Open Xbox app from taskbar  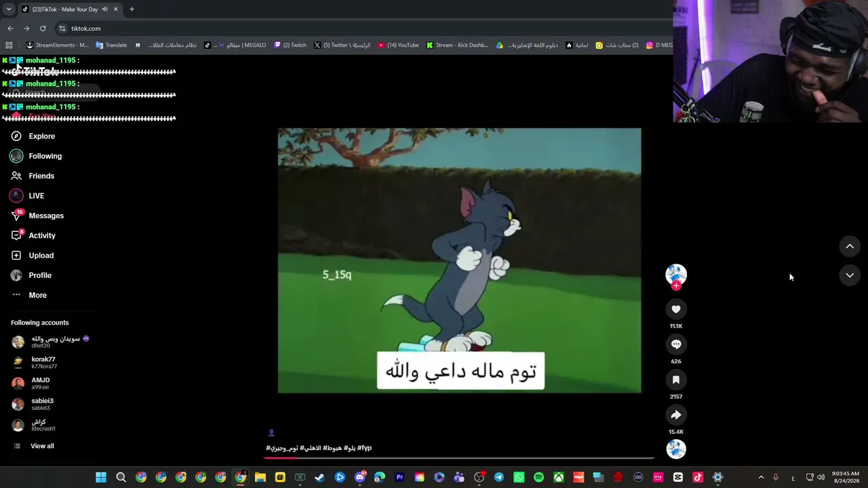point(559,477)
